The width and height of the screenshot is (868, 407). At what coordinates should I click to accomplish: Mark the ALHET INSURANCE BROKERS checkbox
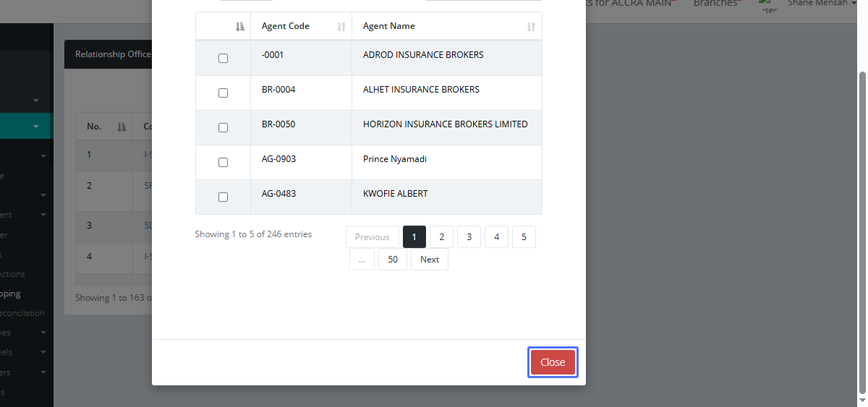tap(223, 93)
